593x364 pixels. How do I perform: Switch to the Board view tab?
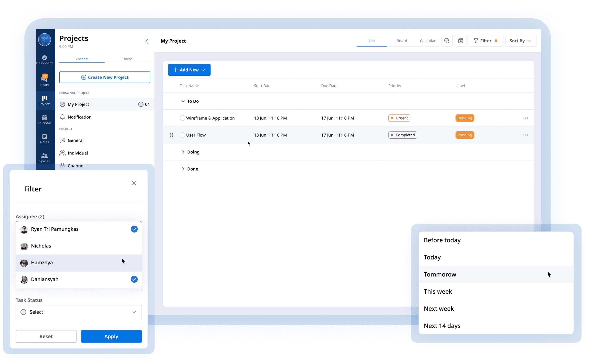[401, 41]
